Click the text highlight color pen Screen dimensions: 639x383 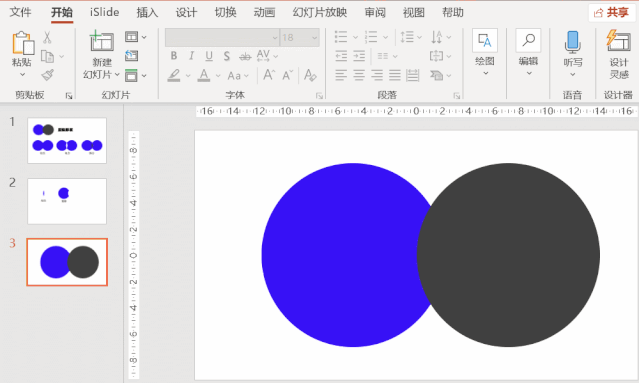(x=174, y=75)
